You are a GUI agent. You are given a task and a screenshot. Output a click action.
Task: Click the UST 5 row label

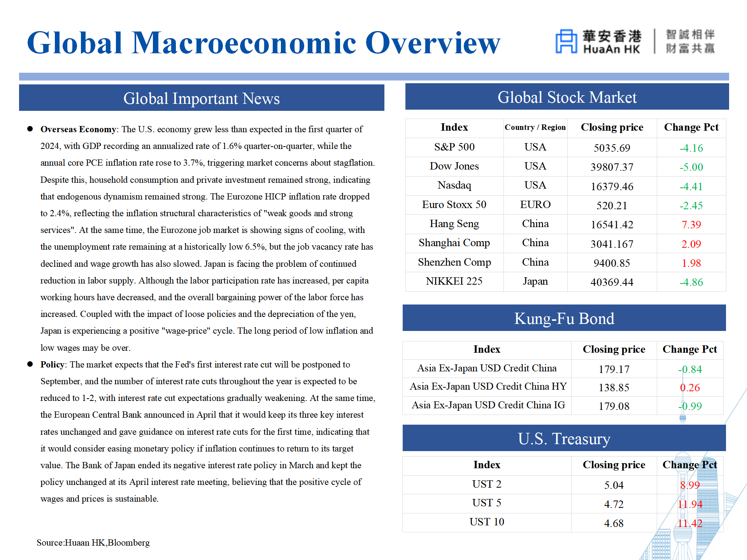point(487,503)
